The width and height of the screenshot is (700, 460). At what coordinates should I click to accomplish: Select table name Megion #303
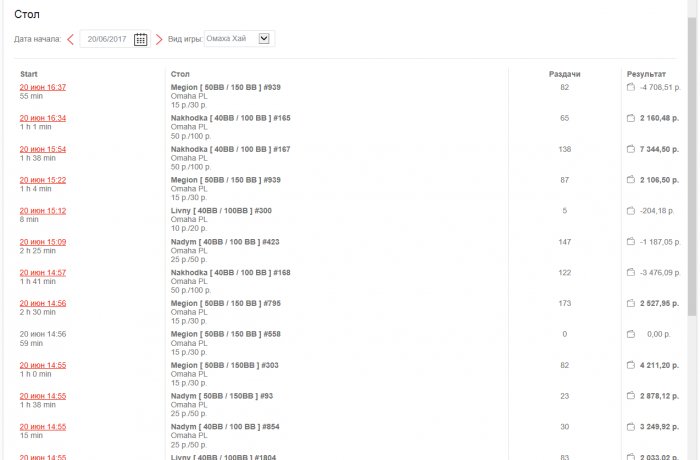[225, 365]
